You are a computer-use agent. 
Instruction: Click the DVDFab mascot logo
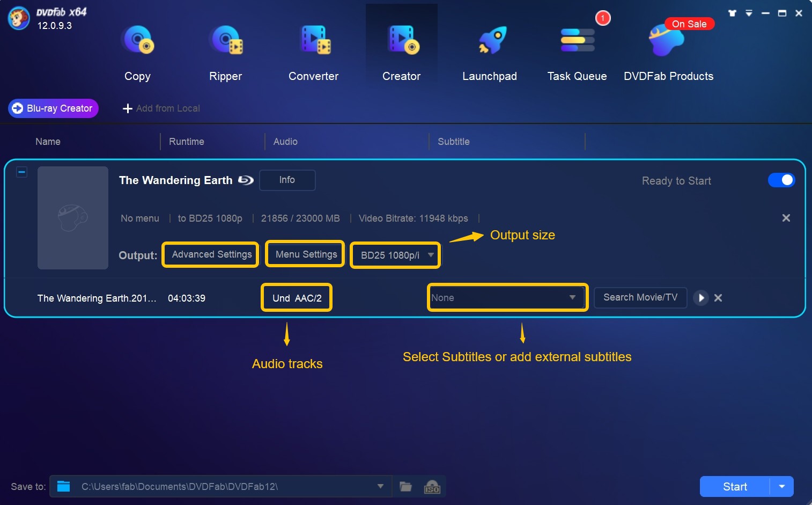19,18
